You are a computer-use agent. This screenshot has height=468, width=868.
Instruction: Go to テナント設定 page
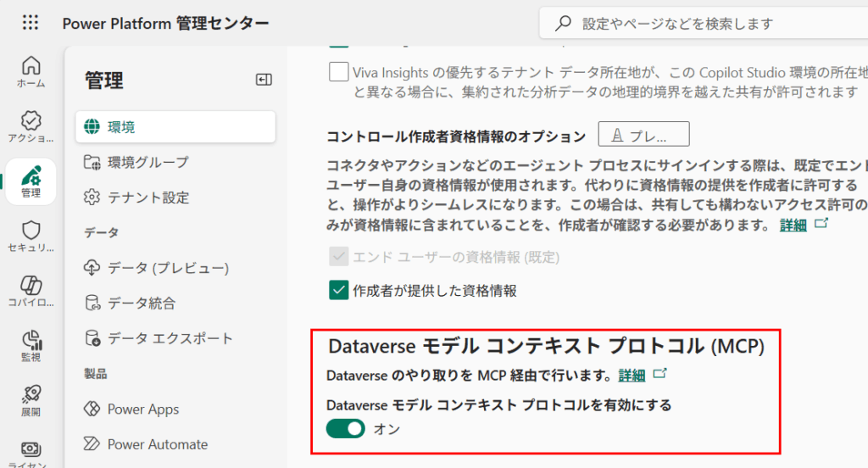pyautogui.click(x=147, y=198)
